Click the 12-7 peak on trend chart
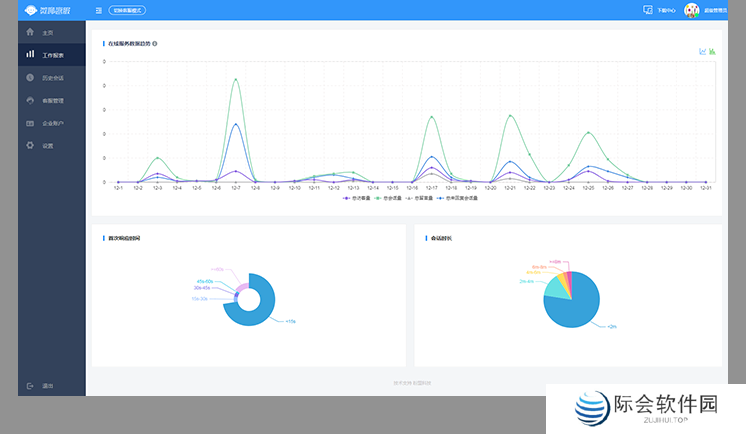The width and height of the screenshot is (746, 434). [x=236, y=79]
